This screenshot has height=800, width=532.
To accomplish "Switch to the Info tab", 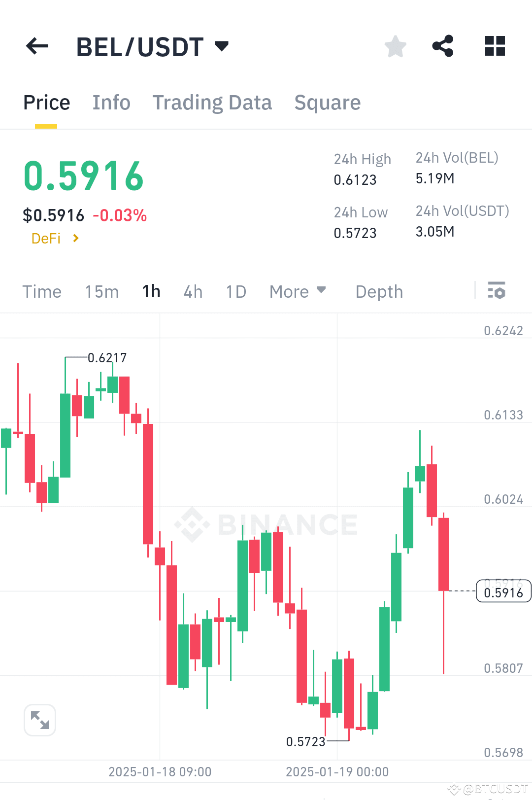I will tap(111, 102).
